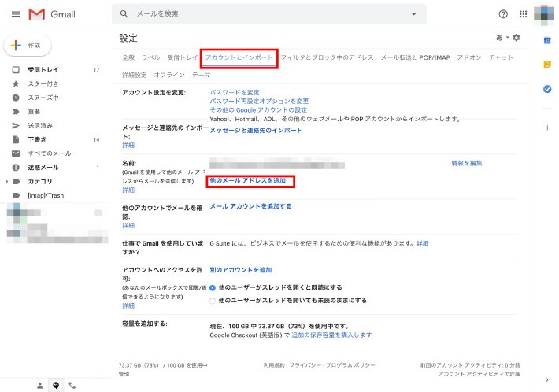Viewport: 559px width, 392px height.
Task: Click the 作成 compose button
Action: (x=28, y=45)
